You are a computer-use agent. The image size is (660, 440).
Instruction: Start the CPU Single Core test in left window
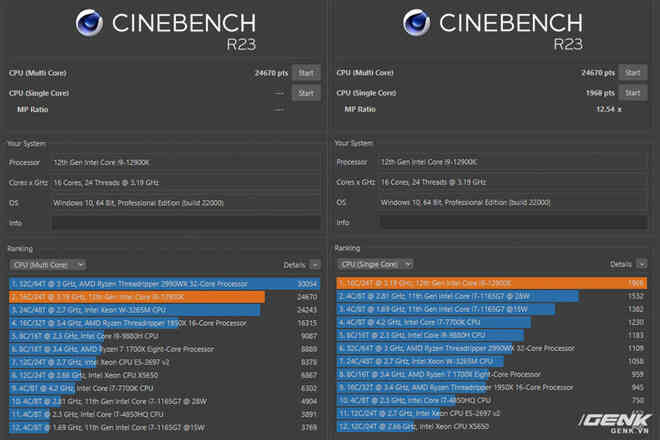(x=306, y=93)
